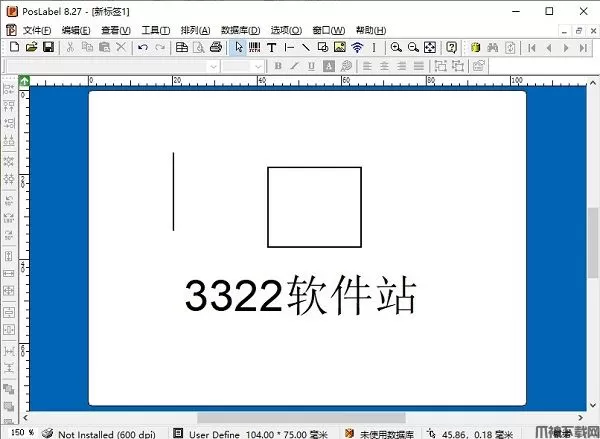Screen dimensions: 600x439
Task: Toggle inverse text (boxed A) button
Action: point(329,66)
